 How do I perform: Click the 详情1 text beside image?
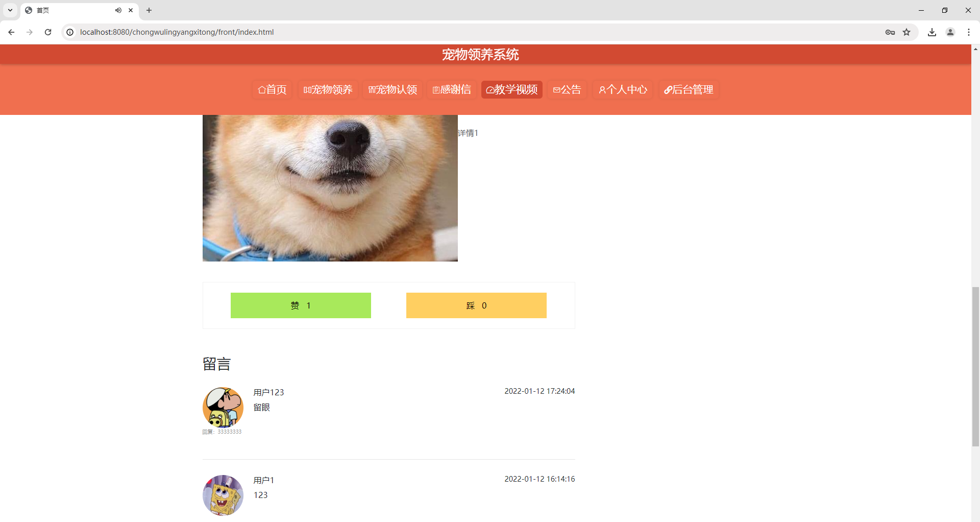click(468, 133)
